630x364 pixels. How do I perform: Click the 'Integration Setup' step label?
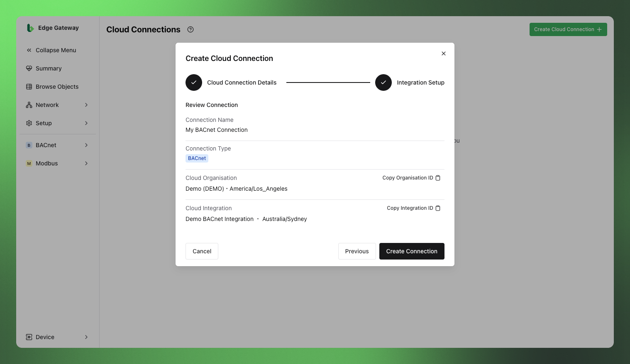[x=420, y=83]
